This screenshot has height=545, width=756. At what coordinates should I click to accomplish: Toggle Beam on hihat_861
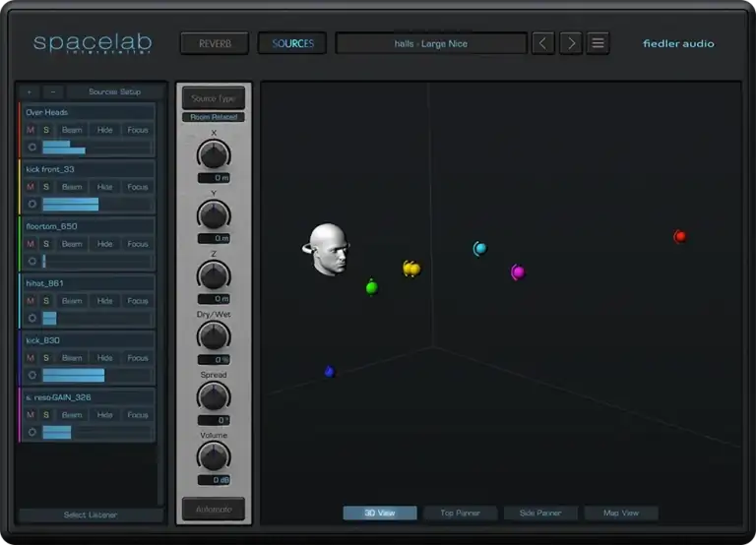click(72, 301)
